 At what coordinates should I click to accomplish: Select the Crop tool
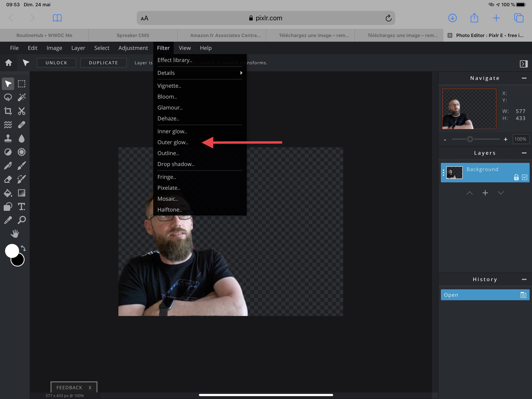click(8, 111)
